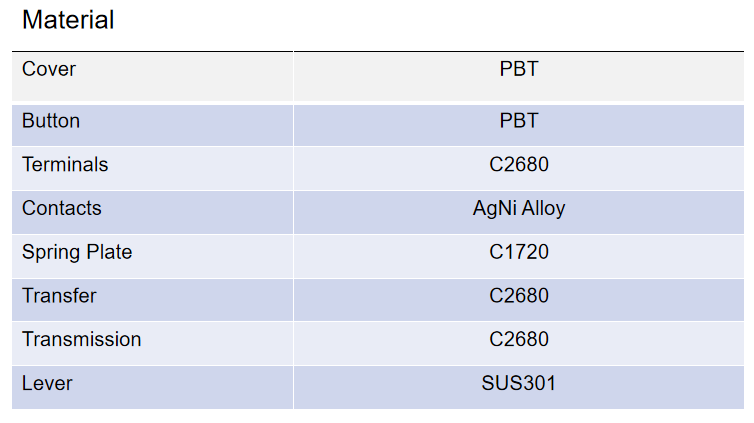The width and height of the screenshot is (754, 423).
Task: Click the word Plate in the table
Action: pyautogui.click(x=110, y=252)
